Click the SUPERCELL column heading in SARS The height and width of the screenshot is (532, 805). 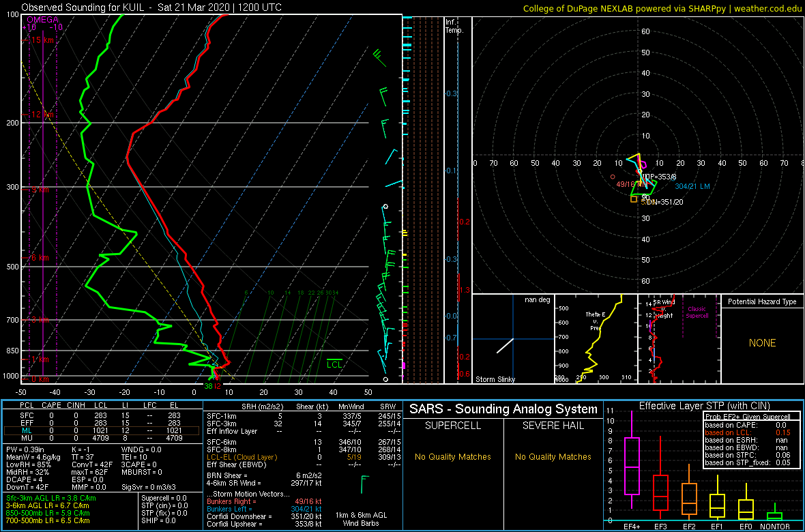click(x=454, y=426)
